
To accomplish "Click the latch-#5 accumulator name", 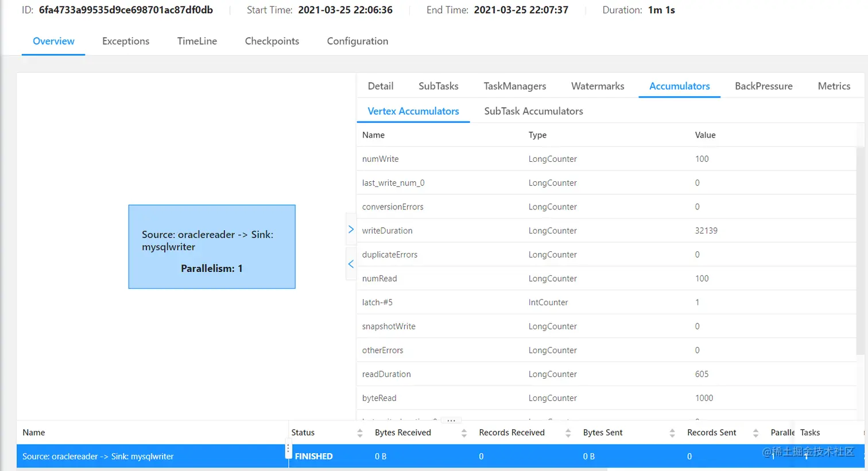I will pyautogui.click(x=377, y=302).
